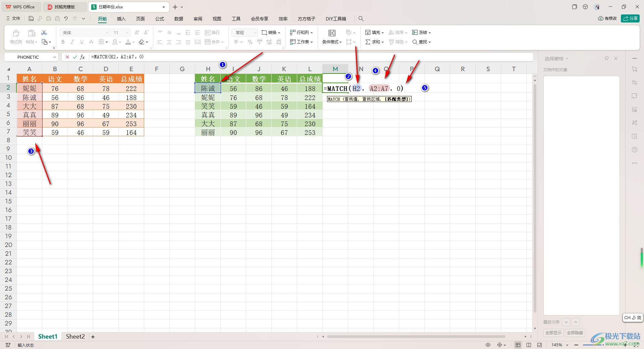Pin the selection pane
The image size is (644, 349).
click(x=606, y=58)
